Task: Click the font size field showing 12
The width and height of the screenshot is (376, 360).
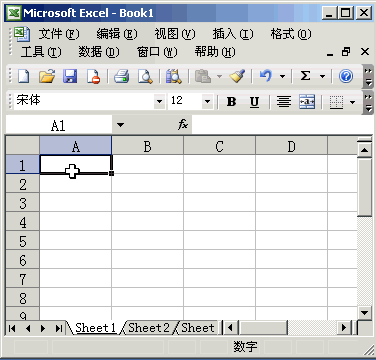Action: [185, 101]
